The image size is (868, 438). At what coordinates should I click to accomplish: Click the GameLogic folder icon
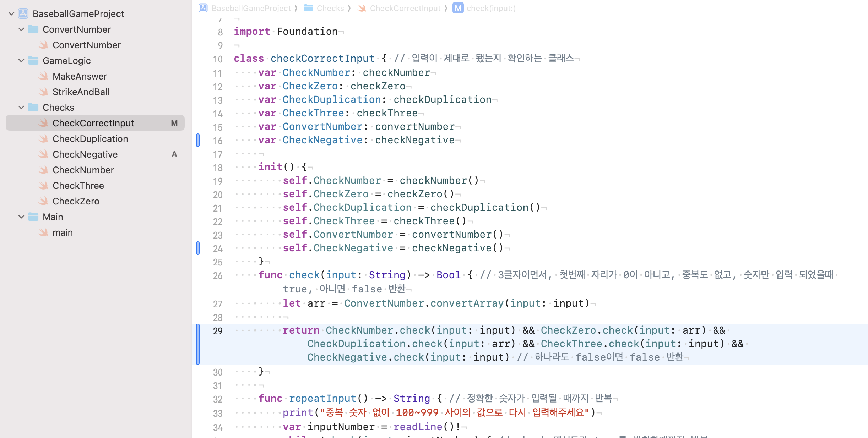(33, 61)
